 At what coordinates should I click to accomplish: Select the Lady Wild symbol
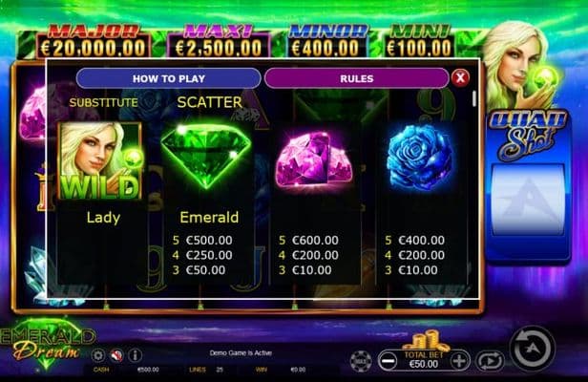(100, 160)
